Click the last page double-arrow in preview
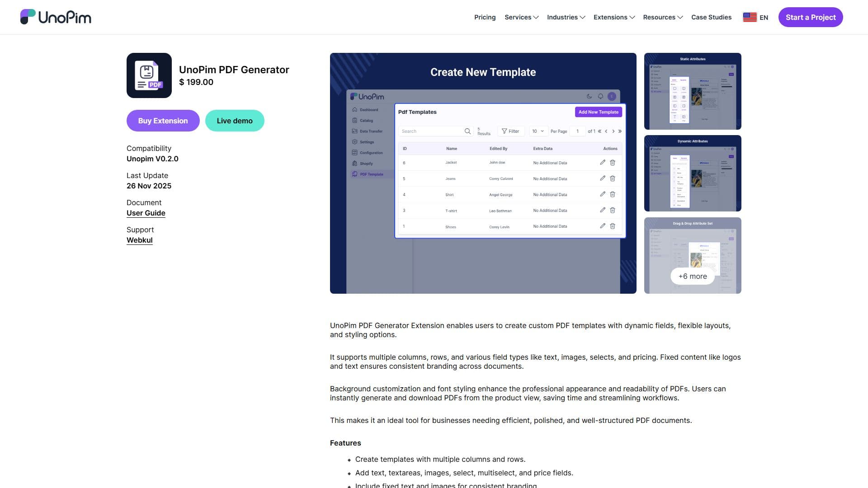Viewport: 868px width, 488px height. [x=620, y=131]
